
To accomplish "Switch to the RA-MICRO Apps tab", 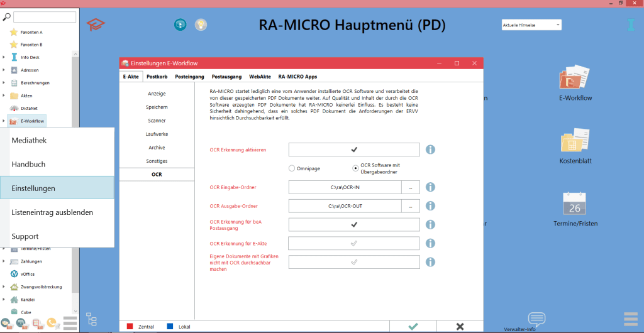I will pyautogui.click(x=297, y=77).
